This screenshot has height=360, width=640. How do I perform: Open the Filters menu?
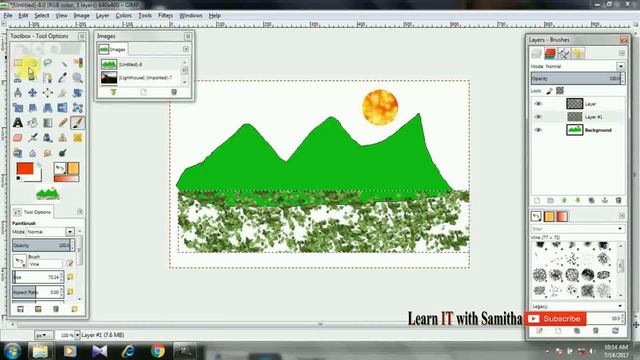pos(165,16)
